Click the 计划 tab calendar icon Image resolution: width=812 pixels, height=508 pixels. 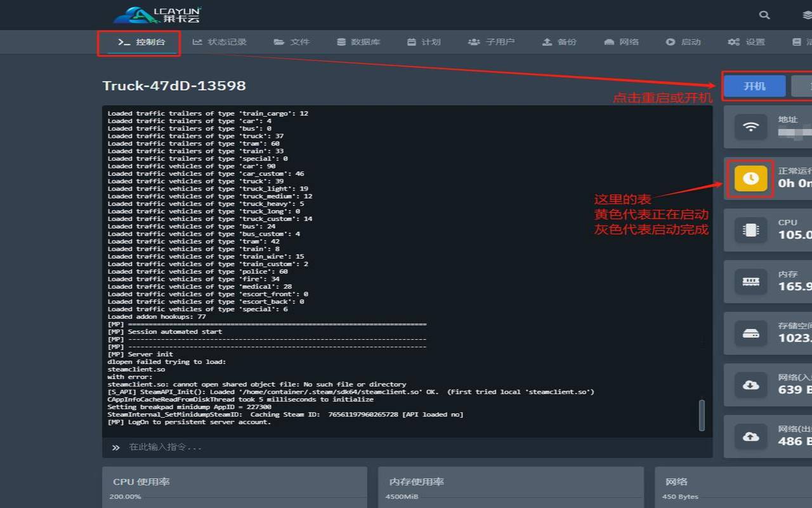point(412,42)
